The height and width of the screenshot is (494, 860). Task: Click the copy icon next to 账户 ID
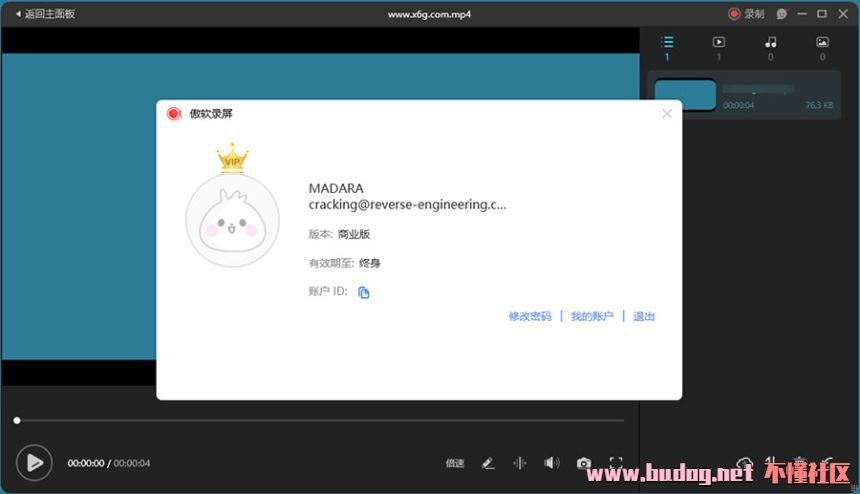click(364, 292)
